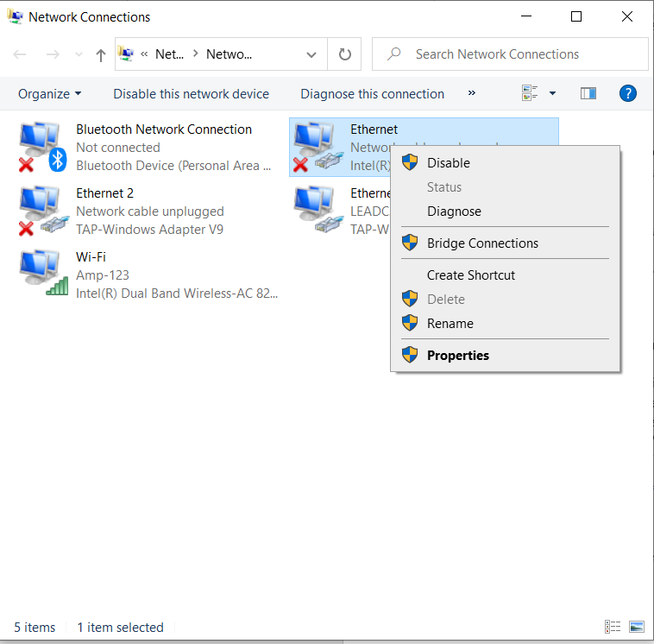Click the Help question mark icon
Viewport: 654px width, 644px height.
pyautogui.click(x=628, y=93)
